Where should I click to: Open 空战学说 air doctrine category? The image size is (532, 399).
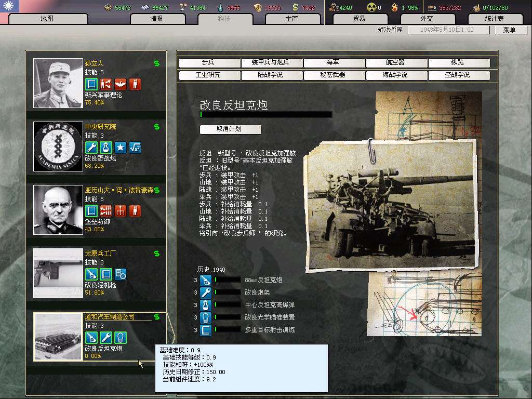coord(459,75)
